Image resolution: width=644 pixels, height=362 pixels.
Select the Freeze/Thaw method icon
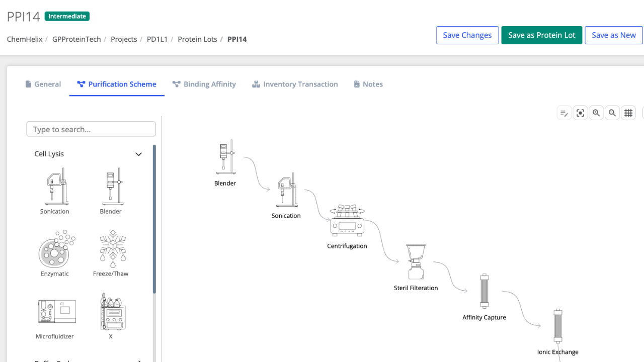(111, 252)
